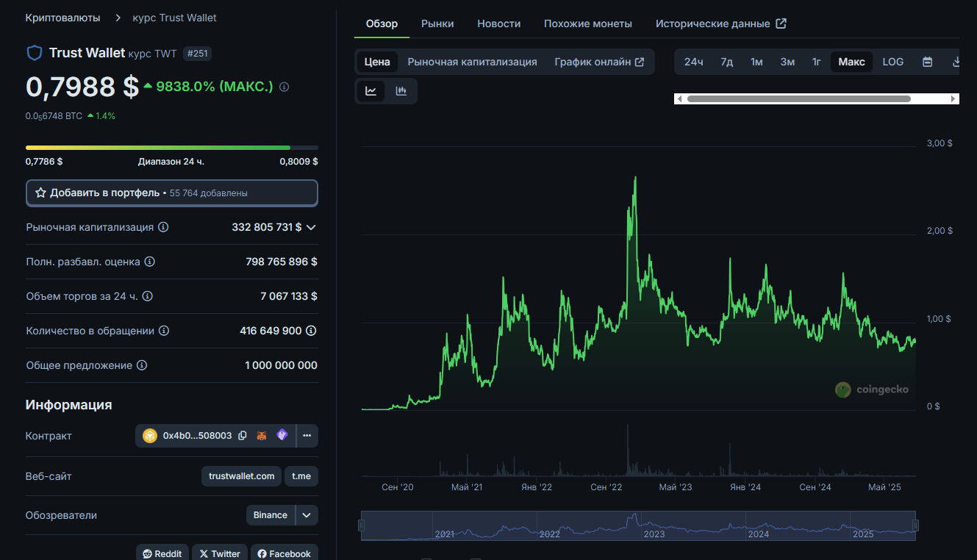
Task: Click Добавить в портфель button
Action: [x=172, y=193]
